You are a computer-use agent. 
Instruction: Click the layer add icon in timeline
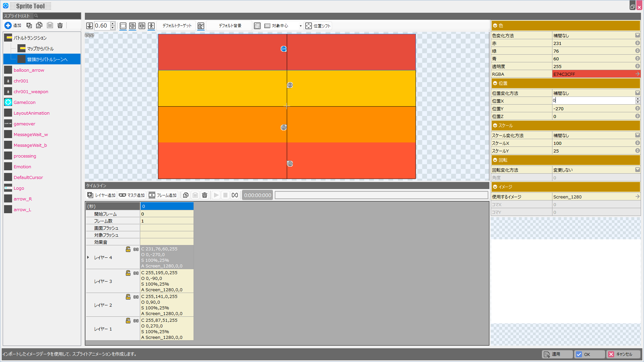click(x=90, y=195)
